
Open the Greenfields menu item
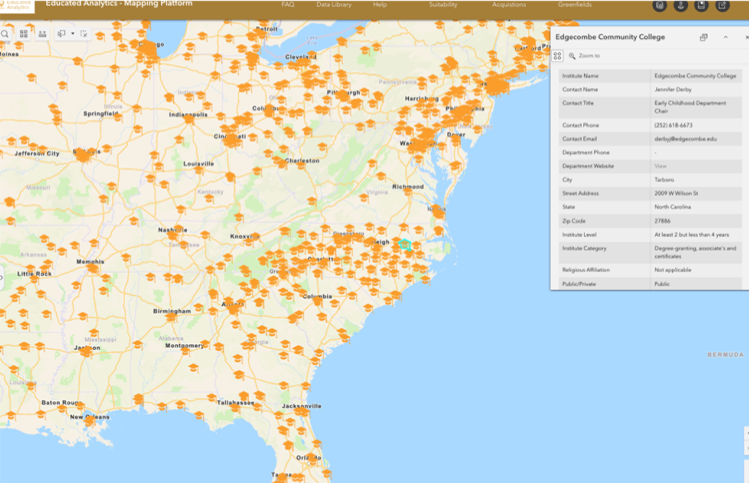tap(575, 5)
